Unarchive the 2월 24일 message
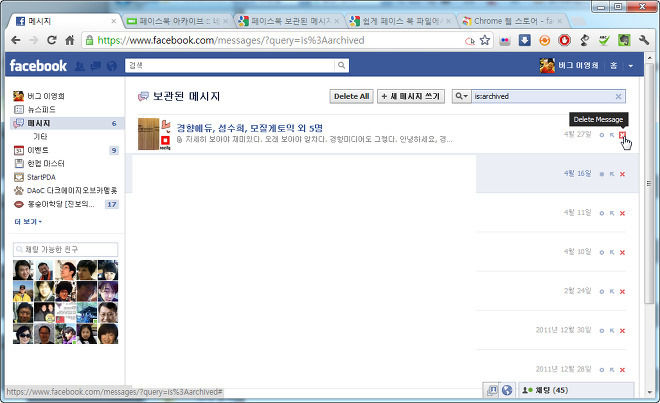The height and width of the screenshot is (403, 660). pos(612,291)
